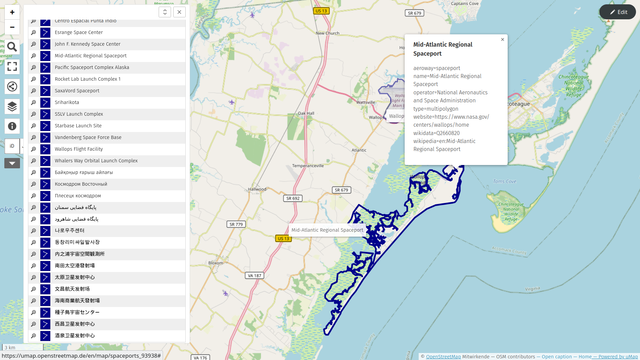Click the Mid-Atlantic Regional Spaceport map label

(327, 230)
